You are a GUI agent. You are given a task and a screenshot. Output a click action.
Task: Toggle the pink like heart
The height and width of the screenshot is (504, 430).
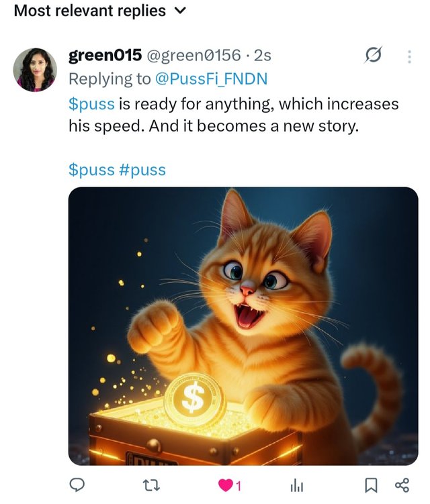[x=226, y=485]
